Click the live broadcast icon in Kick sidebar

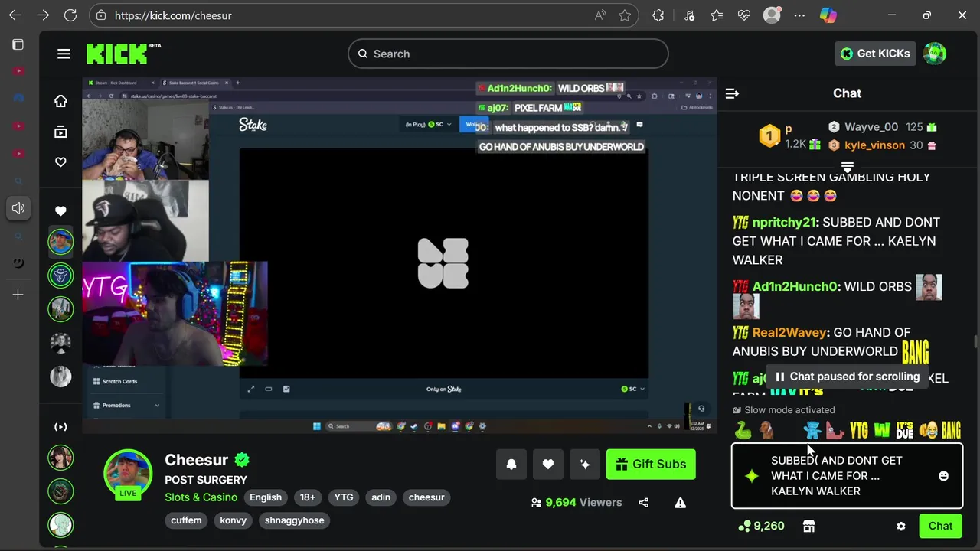pyautogui.click(x=60, y=427)
